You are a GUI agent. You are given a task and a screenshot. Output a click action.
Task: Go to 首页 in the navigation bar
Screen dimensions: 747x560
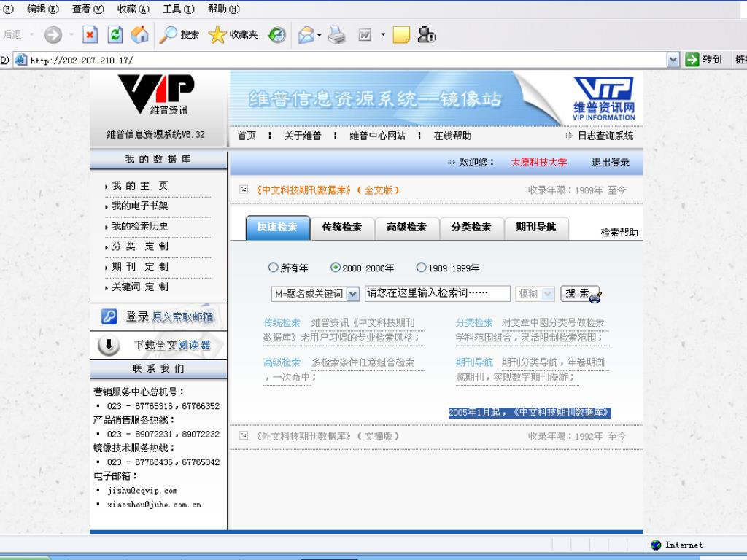pos(247,136)
